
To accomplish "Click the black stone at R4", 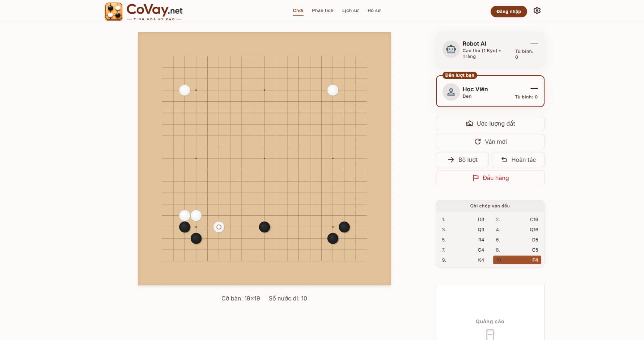I will coord(344,227).
